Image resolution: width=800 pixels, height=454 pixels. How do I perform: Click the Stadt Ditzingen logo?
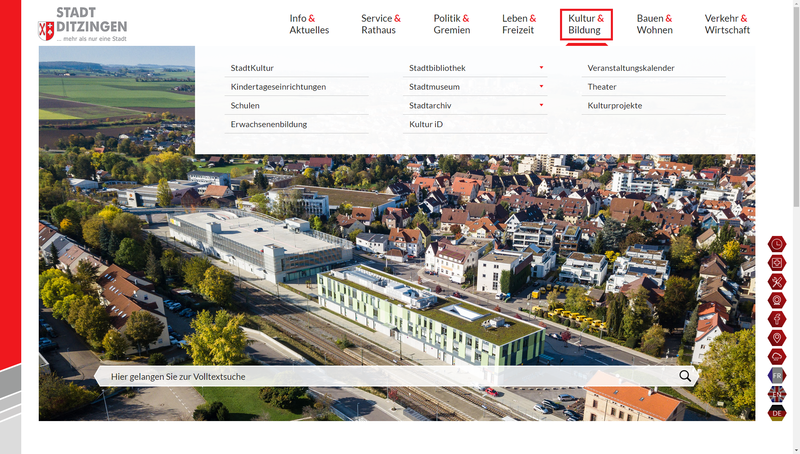(83, 24)
